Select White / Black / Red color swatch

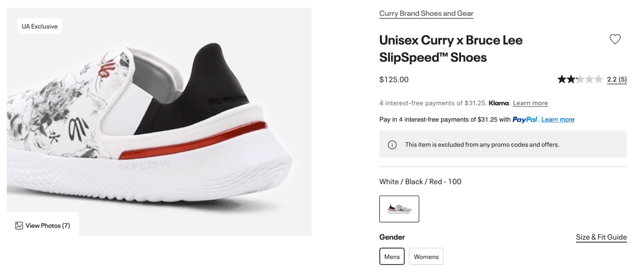point(399,209)
